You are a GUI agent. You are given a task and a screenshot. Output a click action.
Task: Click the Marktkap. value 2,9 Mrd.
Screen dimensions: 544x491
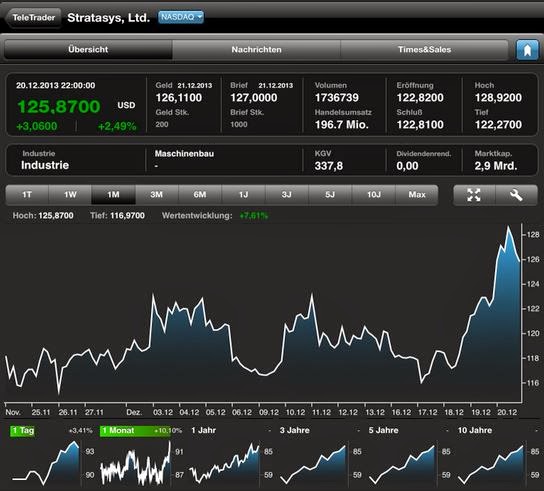(496, 166)
